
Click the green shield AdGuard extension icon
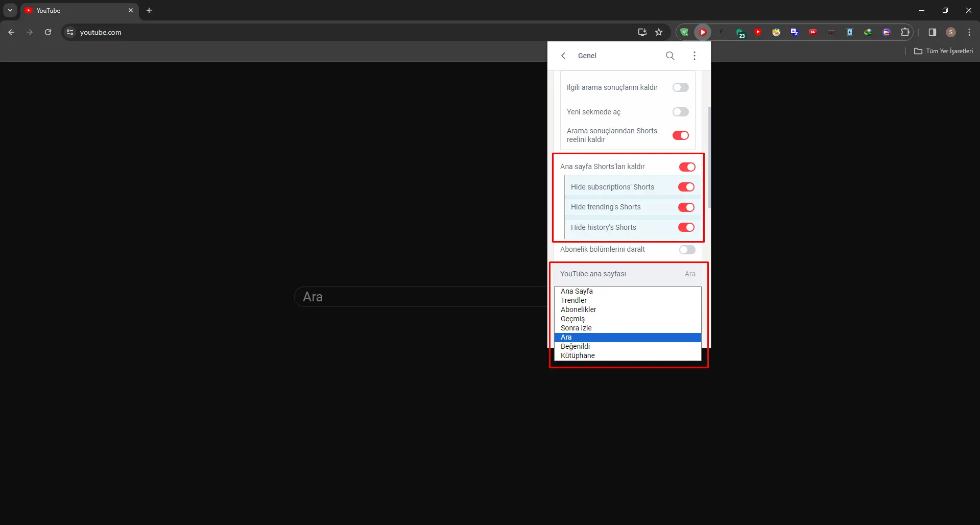click(684, 32)
